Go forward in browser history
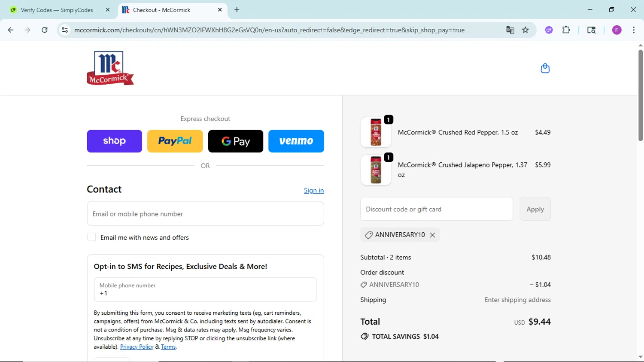Image resolution: width=644 pixels, height=362 pixels. 27,30
